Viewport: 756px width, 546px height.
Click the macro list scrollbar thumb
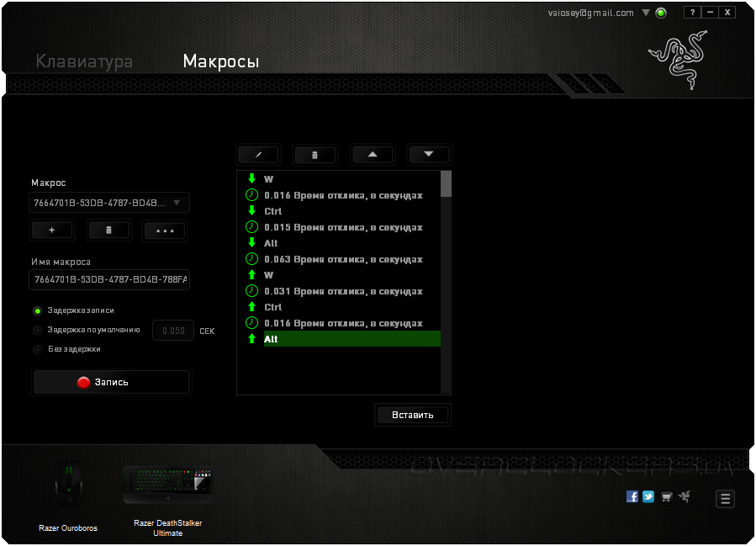coord(446,183)
